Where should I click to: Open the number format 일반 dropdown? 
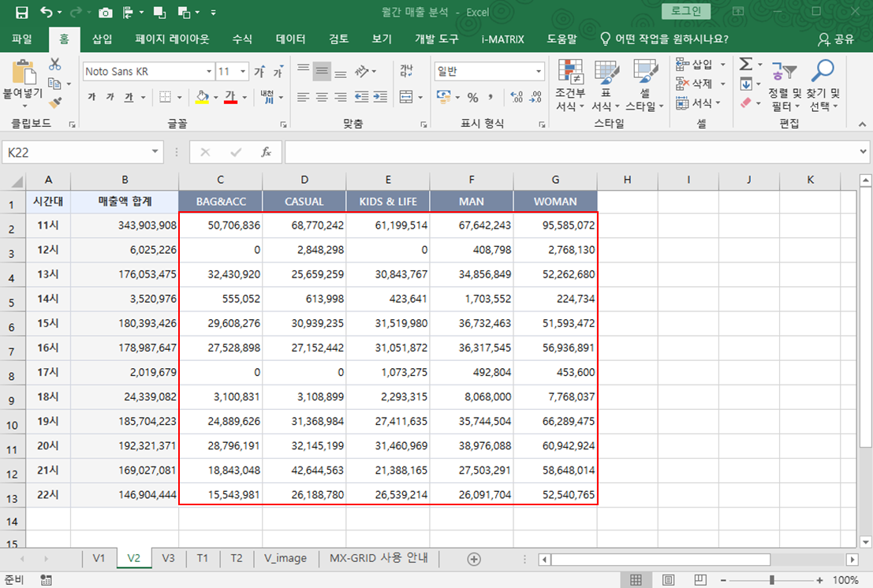pos(539,72)
